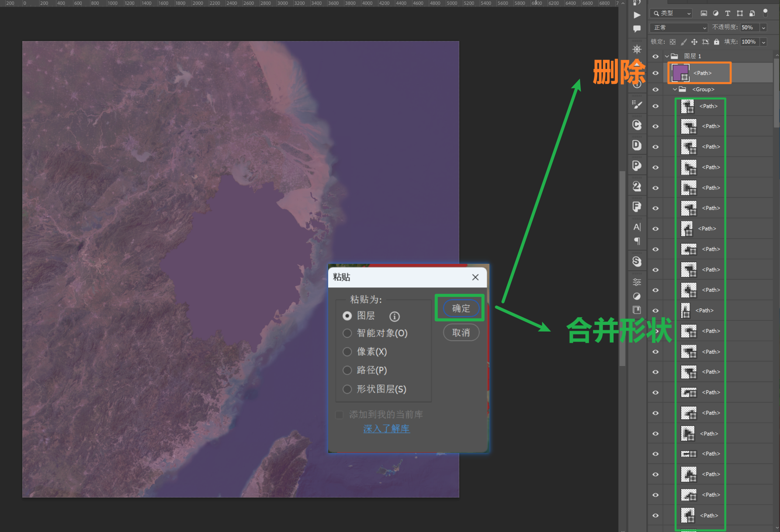The height and width of the screenshot is (532, 780).
Task: Filter layers by pixel layers icon
Action: [x=704, y=14]
